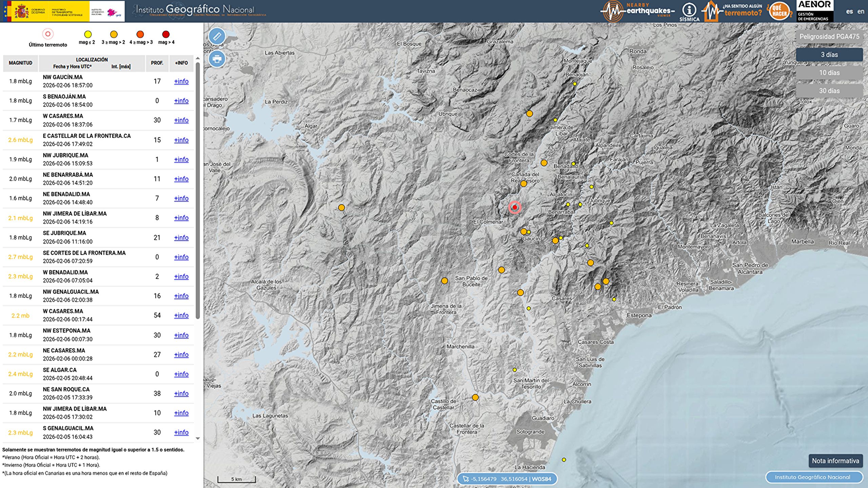Viewport: 868px width, 488px height.
Task: Select the ruler measurement tool on the map
Action: point(217,36)
